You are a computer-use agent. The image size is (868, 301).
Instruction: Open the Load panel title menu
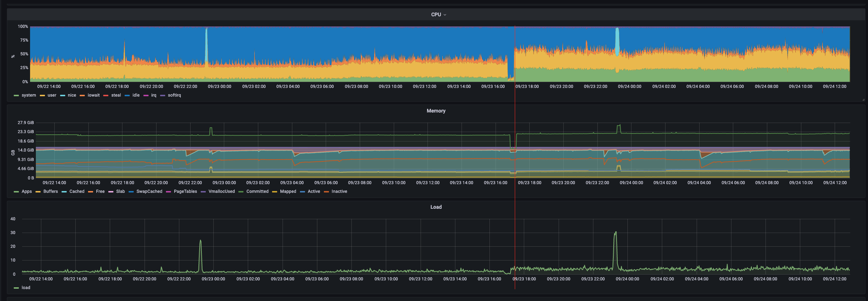coord(436,207)
